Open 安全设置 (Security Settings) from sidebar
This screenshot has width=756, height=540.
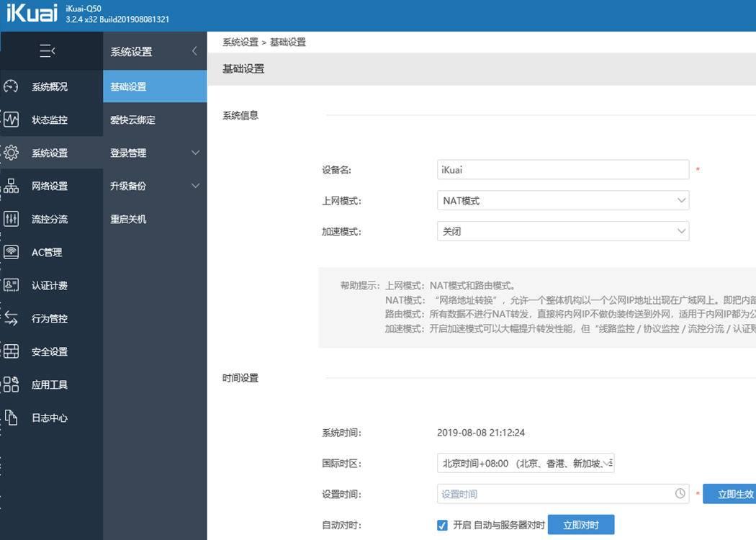[x=50, y=351]
